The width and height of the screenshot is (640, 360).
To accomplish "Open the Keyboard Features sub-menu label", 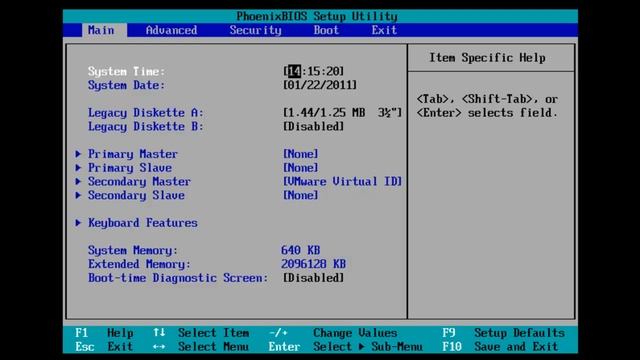I will [x=143, y=223].
